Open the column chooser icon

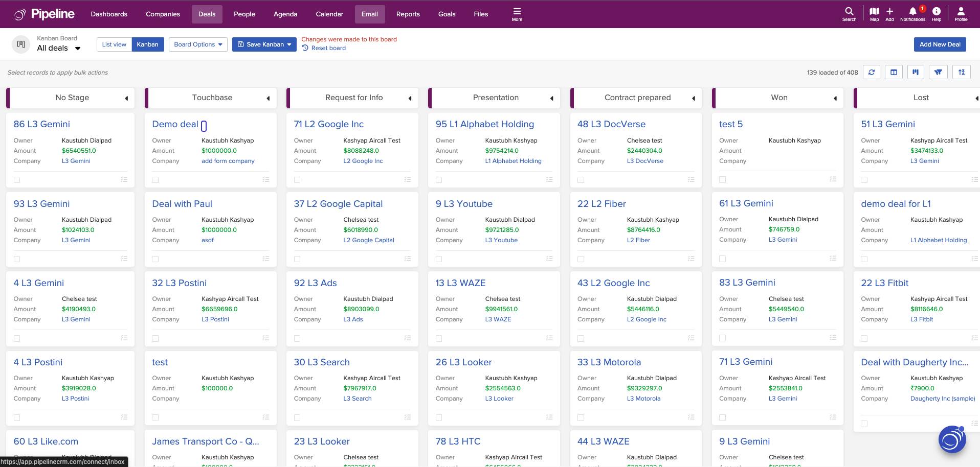pyautogui.click(x=894, y=72)
